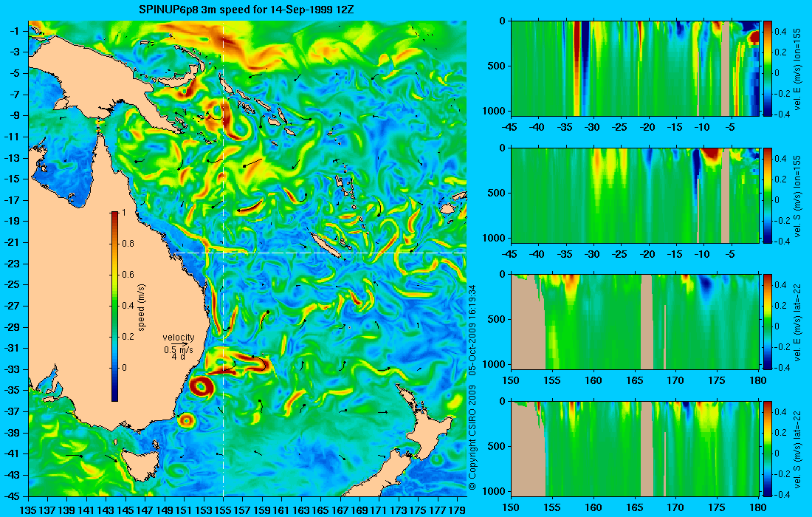The height and width of the screenshot is (517, 812).
Task: Click the "05-Oct-2009 16:19:34" timestamp
Action: click(472, 329)
